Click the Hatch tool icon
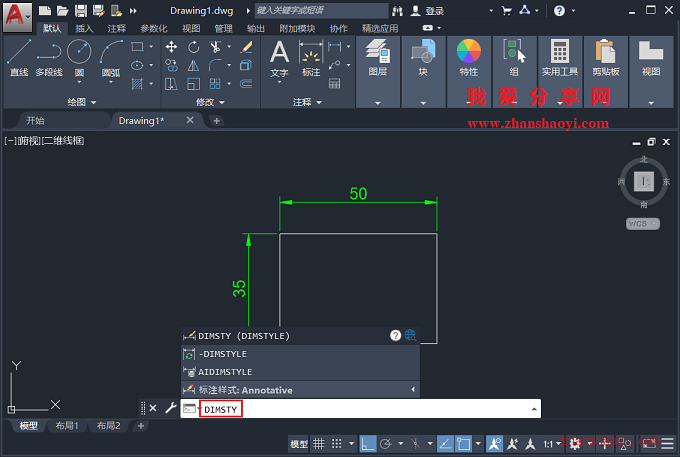Viewport: 680px width, 457px height. click(x=137, y=84)
